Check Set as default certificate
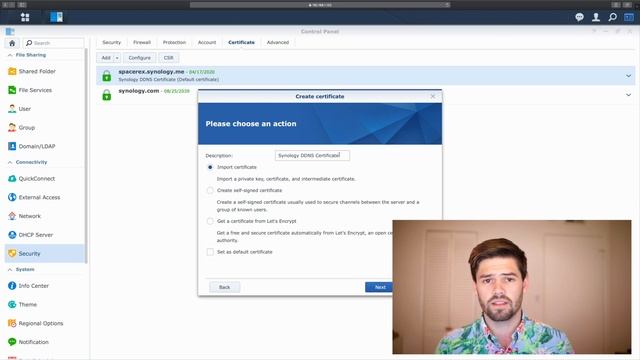The image size is (640, 360). (x=210, y=252)
